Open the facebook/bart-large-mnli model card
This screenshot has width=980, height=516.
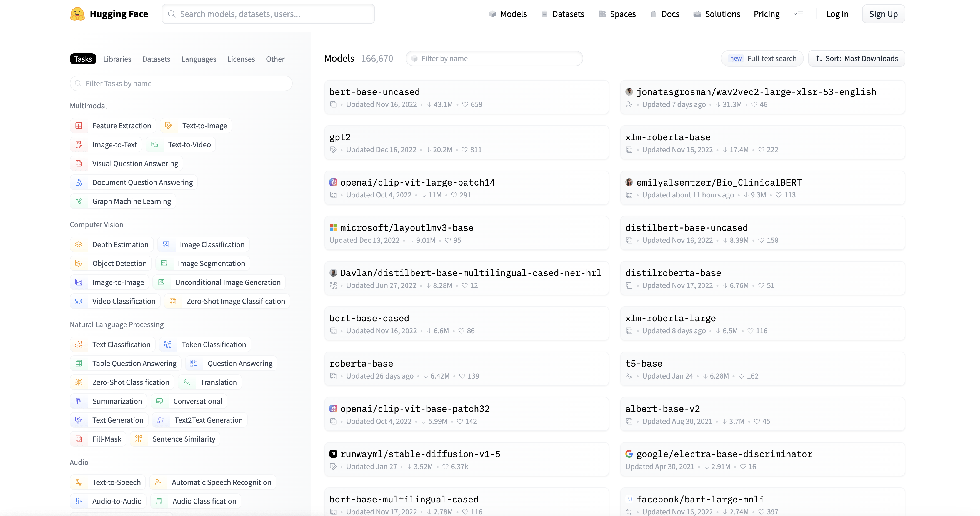tap(762, 502)
